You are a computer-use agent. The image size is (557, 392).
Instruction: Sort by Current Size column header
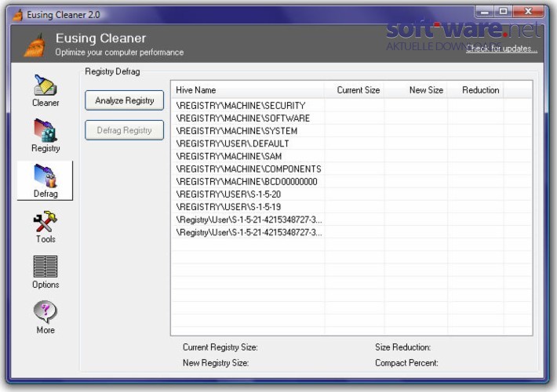354,90
